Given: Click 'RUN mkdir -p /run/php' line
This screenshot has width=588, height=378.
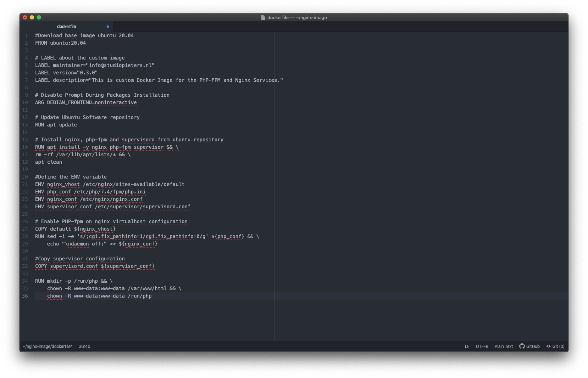Looking at the screenshot, I should [74, 281].
